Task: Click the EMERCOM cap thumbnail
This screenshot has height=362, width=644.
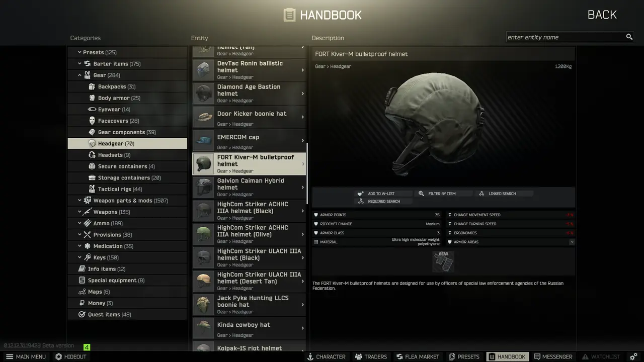Action: (x=204, y=140)
